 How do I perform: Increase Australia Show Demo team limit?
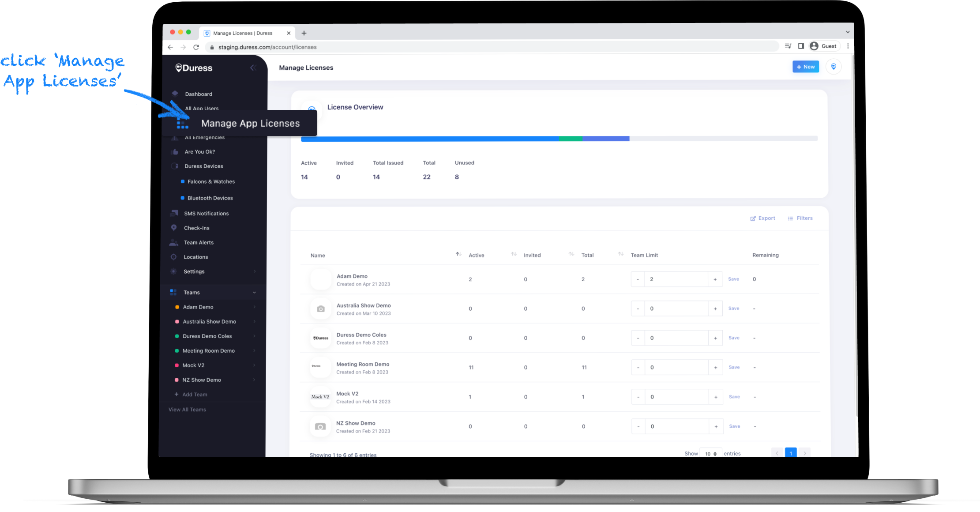pyautogui.click(x=715, y=309)
